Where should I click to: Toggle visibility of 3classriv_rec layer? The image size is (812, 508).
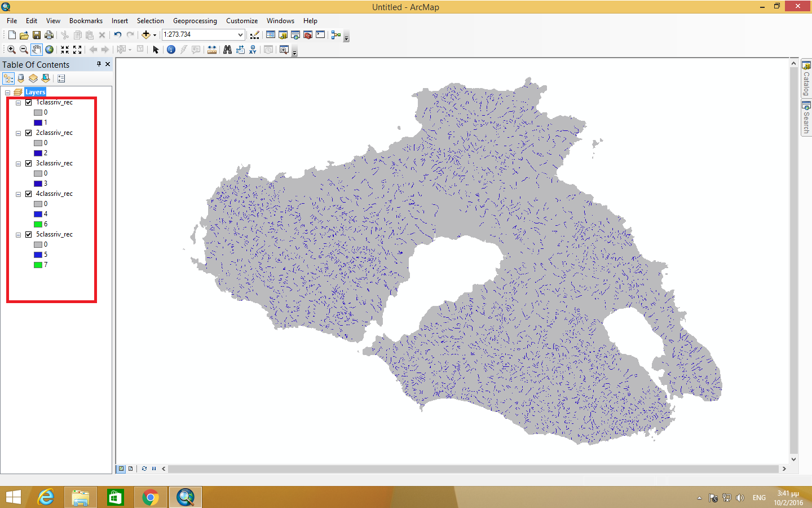28,163
